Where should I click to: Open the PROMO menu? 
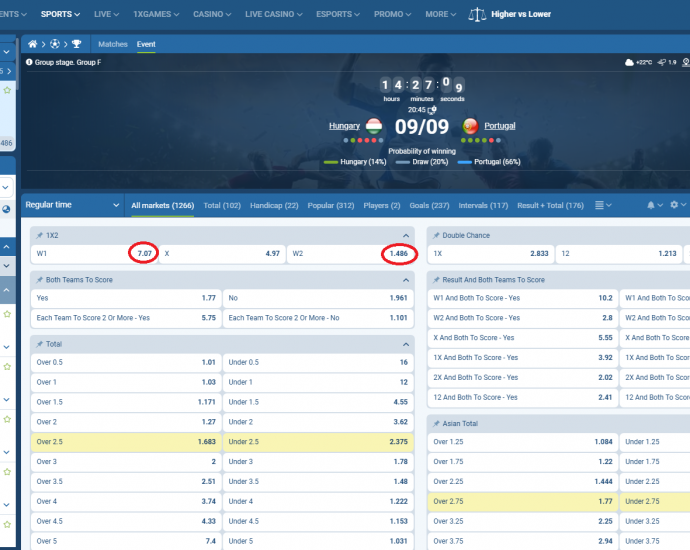(392, 14)
